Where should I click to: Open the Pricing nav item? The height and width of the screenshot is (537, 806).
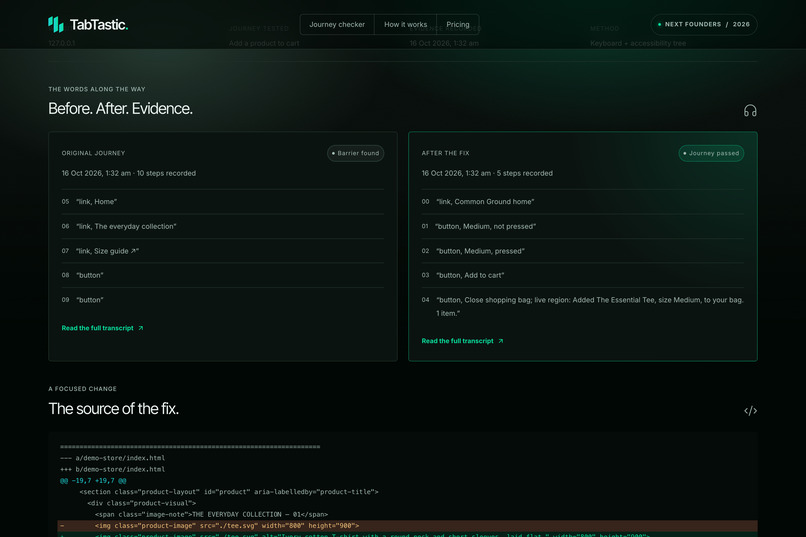click(457, 24)
